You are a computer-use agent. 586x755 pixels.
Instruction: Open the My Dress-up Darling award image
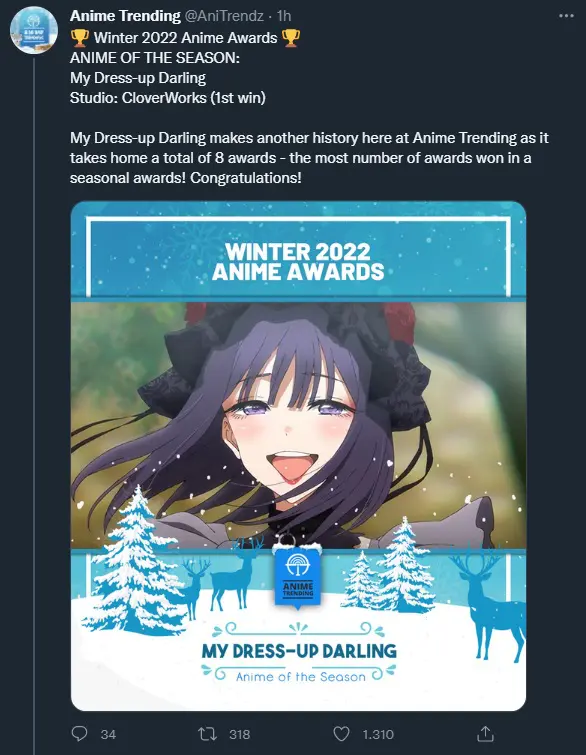pos(298,456)
